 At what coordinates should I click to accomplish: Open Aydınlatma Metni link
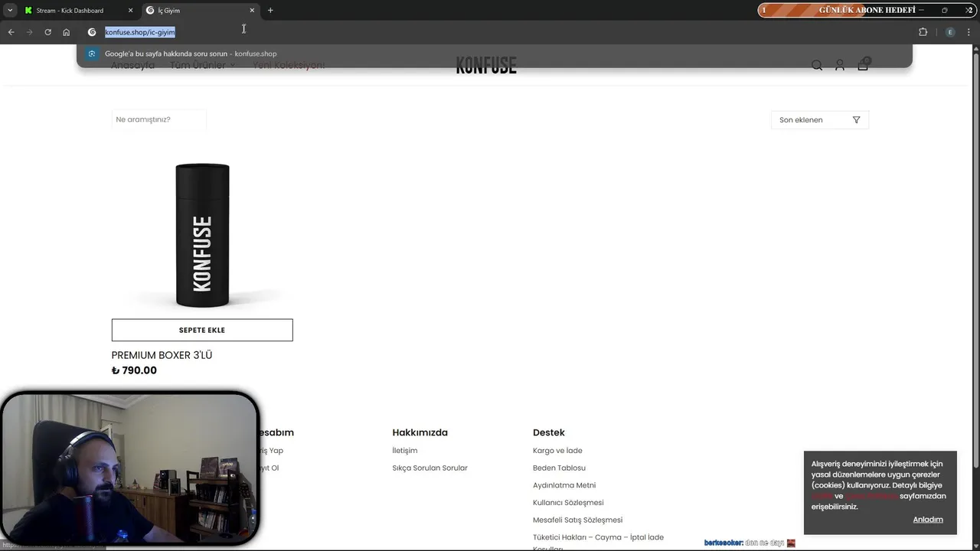(564, 485)
